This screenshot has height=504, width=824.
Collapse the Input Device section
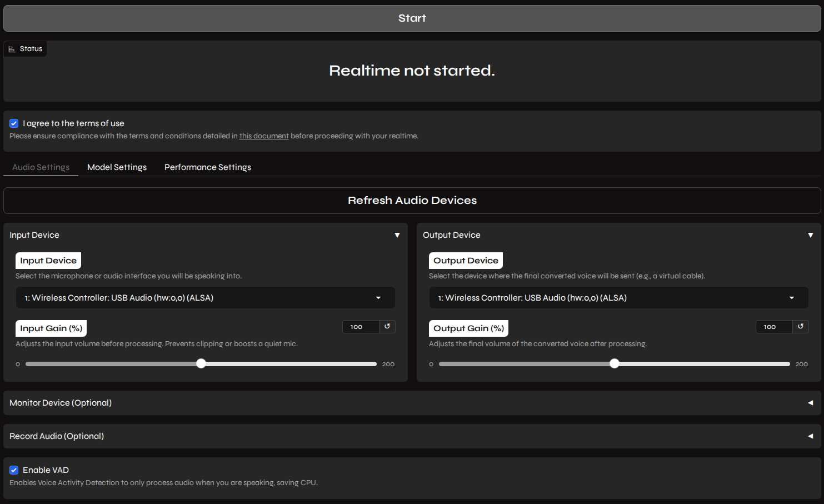[206, 235]
